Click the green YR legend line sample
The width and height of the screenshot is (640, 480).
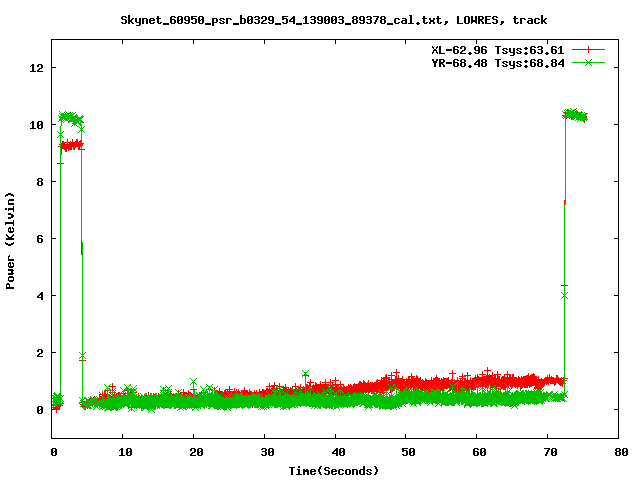(x=589, y=62)
